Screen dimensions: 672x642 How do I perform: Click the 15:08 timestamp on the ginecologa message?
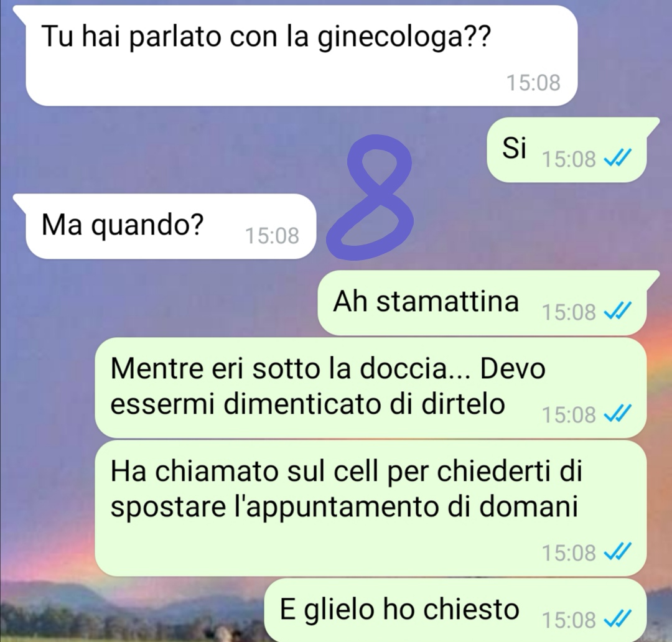[x=534, y=83]
